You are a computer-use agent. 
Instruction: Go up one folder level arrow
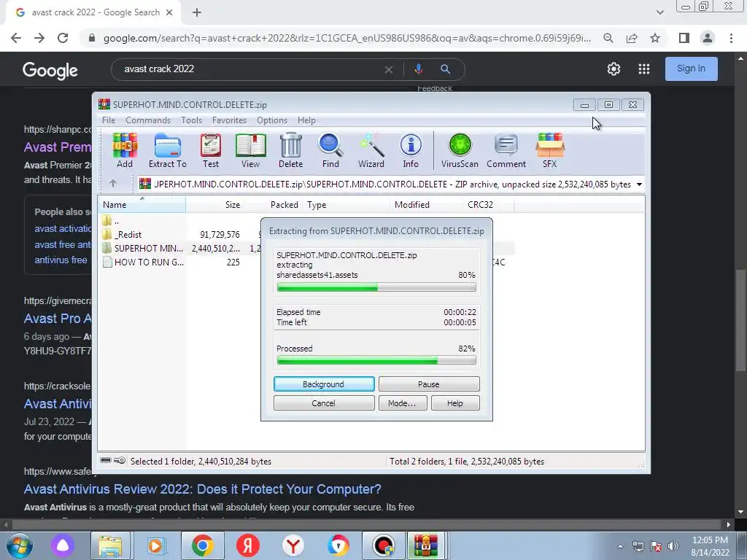point(113,184)
